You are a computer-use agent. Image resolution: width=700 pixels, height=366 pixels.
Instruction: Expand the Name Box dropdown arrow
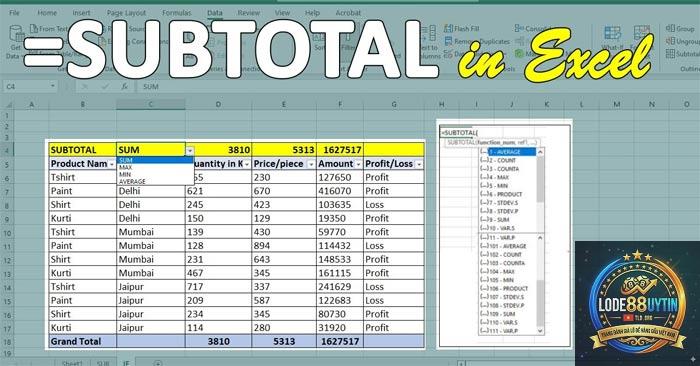53,86
